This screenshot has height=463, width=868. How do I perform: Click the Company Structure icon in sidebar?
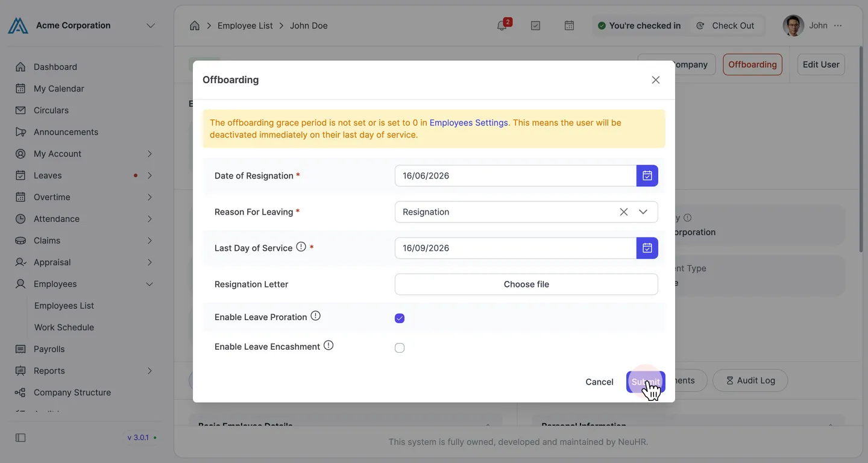pyautogui.click(x=20, y=392)
